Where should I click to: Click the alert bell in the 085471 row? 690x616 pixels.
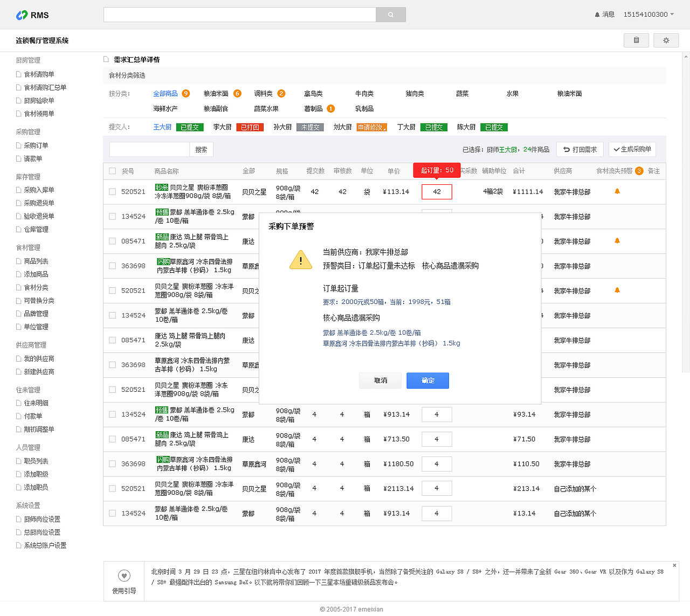click(x=617, y=241)
